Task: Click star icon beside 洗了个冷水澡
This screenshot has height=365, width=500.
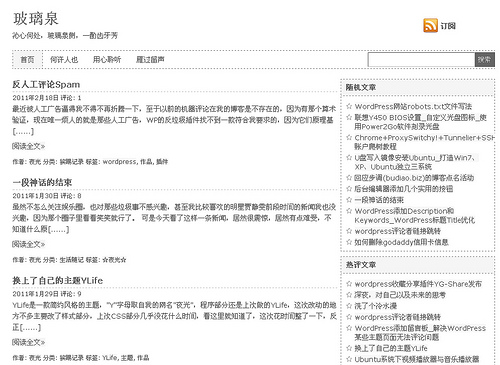Action: [x=349, y=305]
